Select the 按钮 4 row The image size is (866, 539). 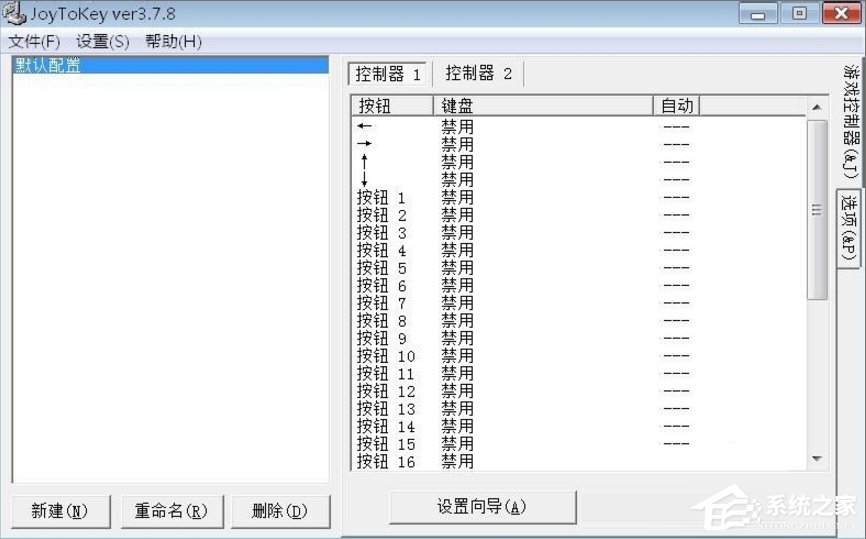point(579,250)
